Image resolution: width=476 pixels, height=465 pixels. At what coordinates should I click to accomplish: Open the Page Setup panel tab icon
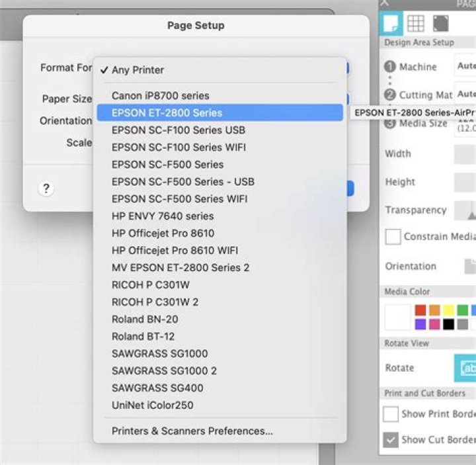391,23
